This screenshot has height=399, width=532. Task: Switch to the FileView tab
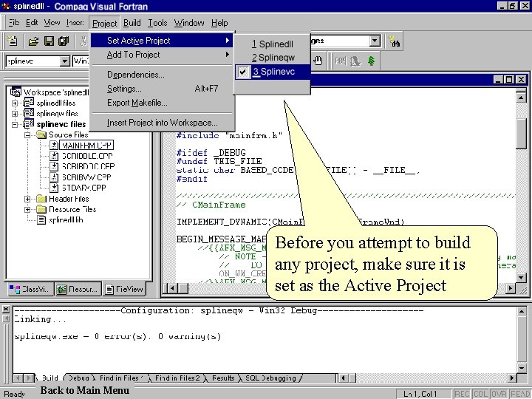point(124,289)
